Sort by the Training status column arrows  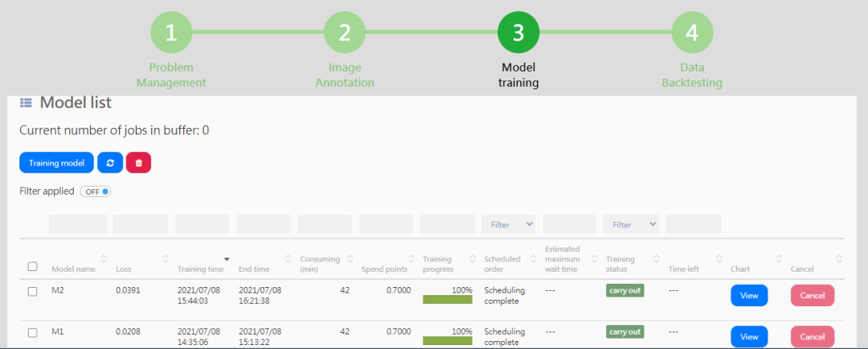click(x=656, y=259)
